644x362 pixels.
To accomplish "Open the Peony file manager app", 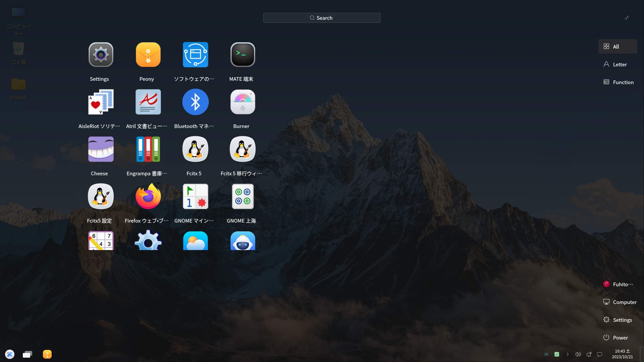I will point(148,55).
